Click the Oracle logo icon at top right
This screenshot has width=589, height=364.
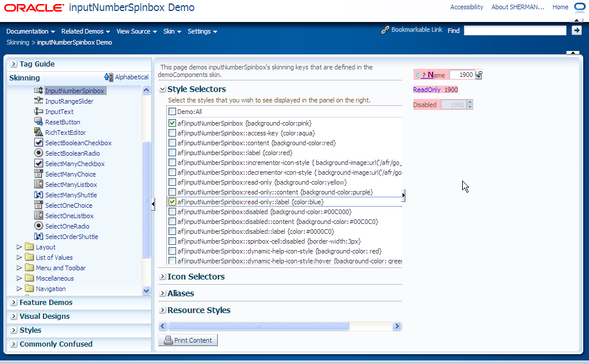click(x=580, y=7)
